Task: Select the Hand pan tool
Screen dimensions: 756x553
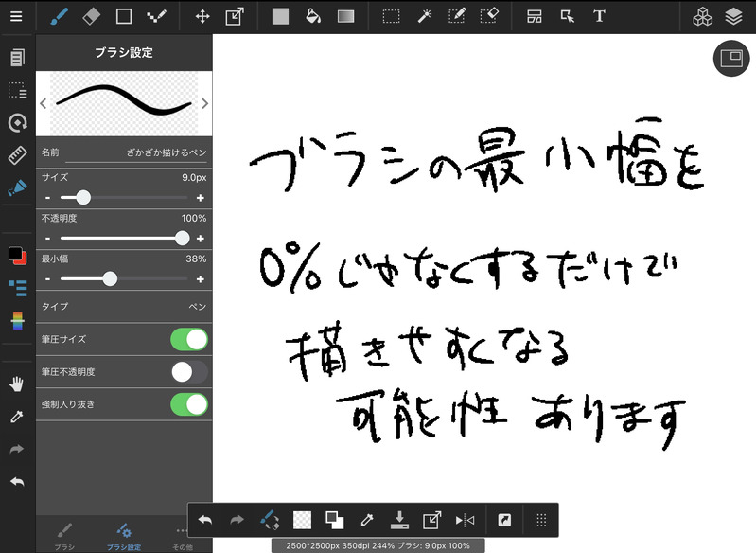Action: point(17,384)
